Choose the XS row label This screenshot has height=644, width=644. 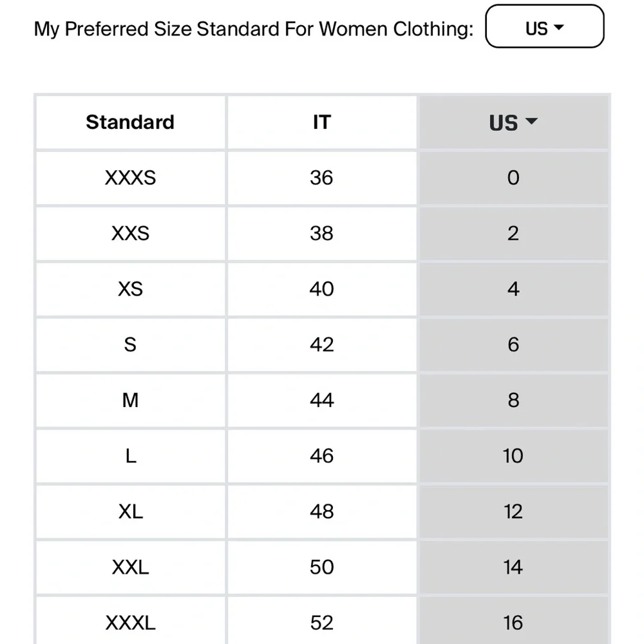130,289
